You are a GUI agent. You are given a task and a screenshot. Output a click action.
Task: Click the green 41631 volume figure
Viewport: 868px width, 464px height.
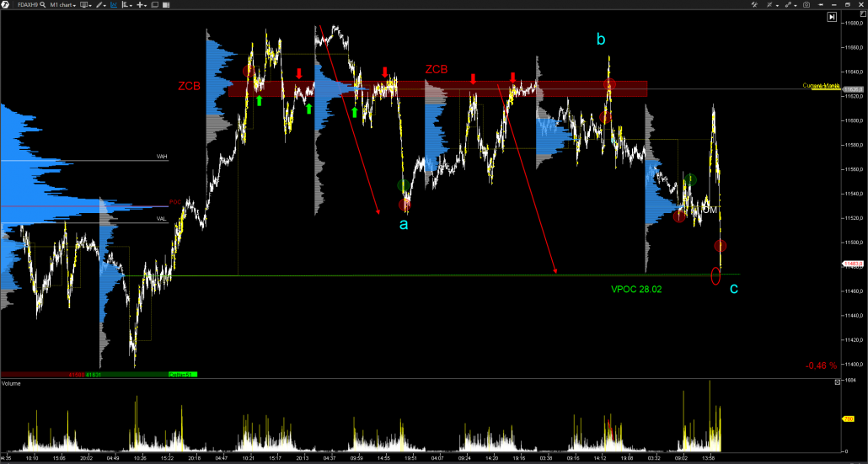[94, 375]
